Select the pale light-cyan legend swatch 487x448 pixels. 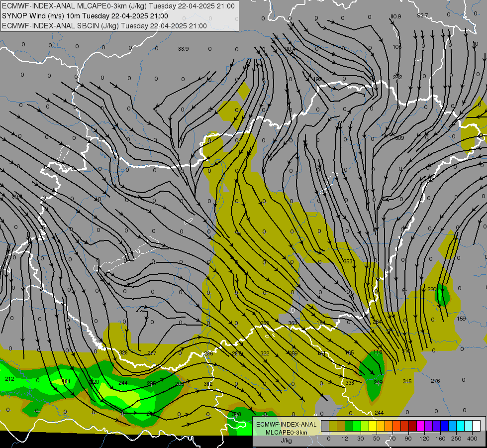pyautogui.click(x=469, y=426)
